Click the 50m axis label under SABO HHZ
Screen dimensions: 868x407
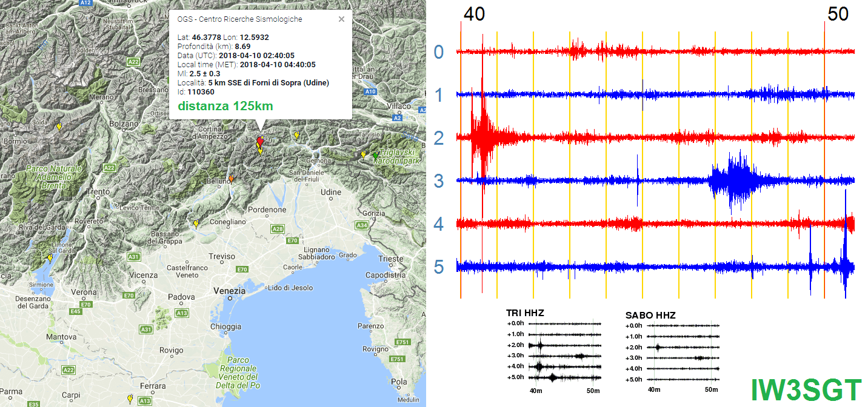(711, 389)
